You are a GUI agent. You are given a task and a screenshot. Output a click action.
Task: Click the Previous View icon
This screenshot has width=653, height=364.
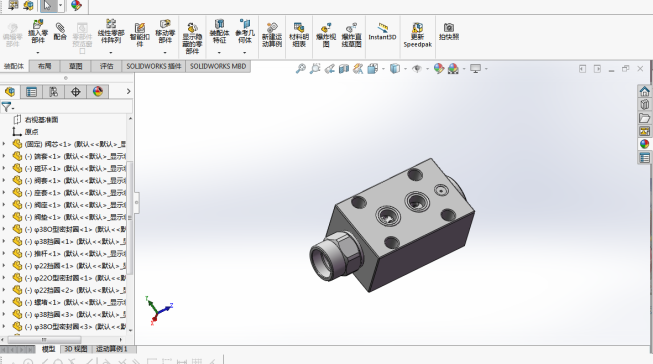(x=329, y=68)
